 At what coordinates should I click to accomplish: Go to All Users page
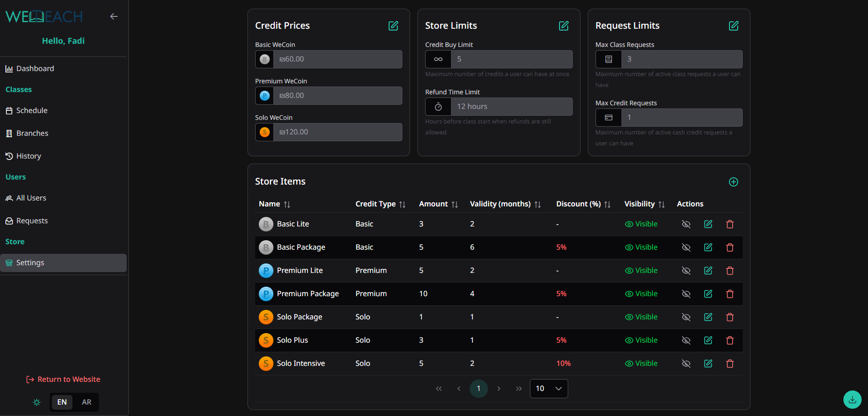pos(31,198)
